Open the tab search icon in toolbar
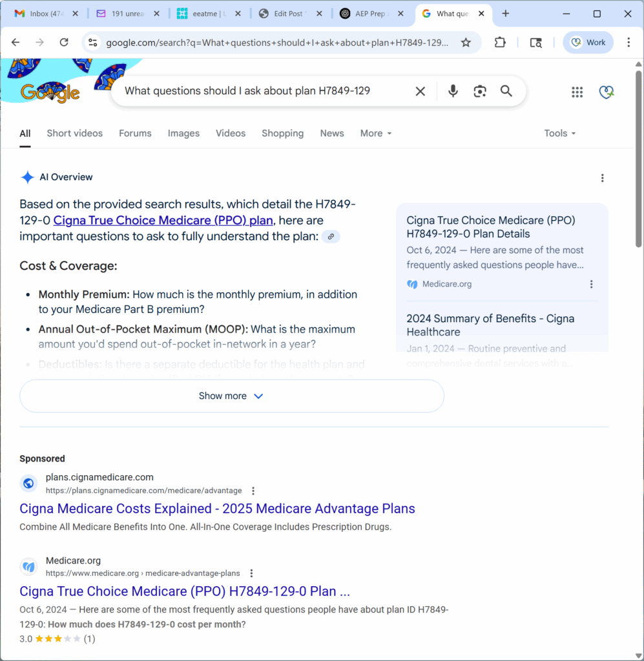 (535, 43)
